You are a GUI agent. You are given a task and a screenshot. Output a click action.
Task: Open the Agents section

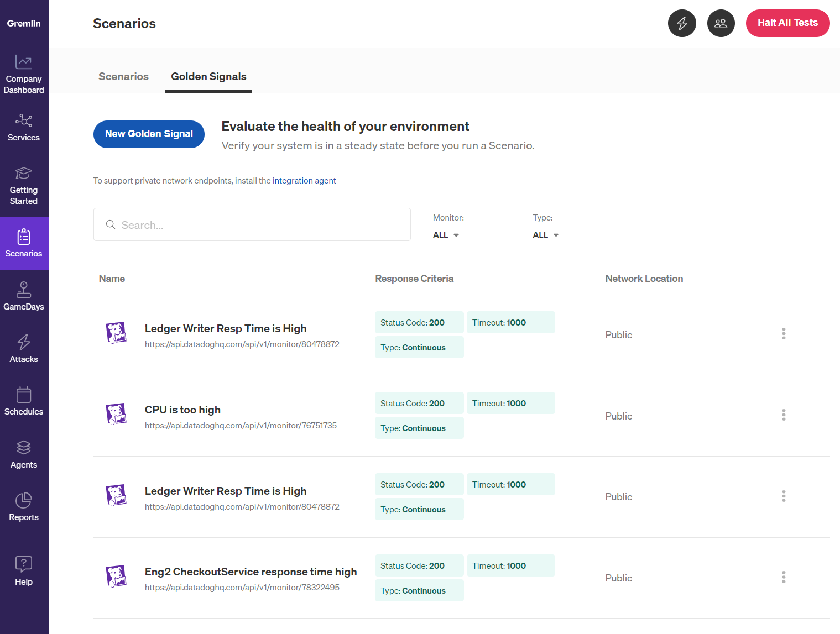tap(24, 455)
